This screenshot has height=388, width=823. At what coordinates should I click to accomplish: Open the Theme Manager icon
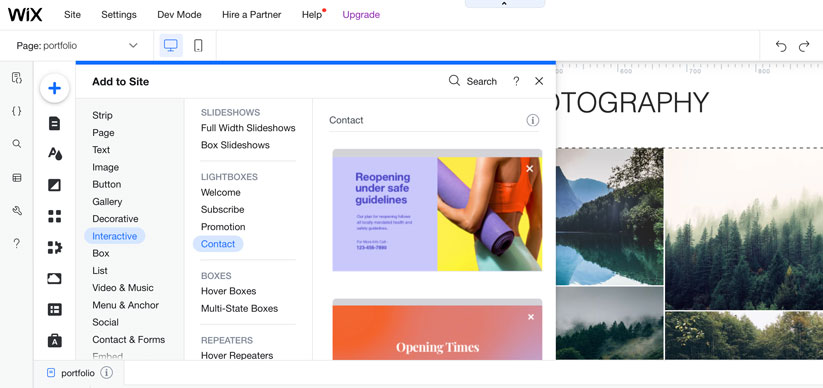55,154
